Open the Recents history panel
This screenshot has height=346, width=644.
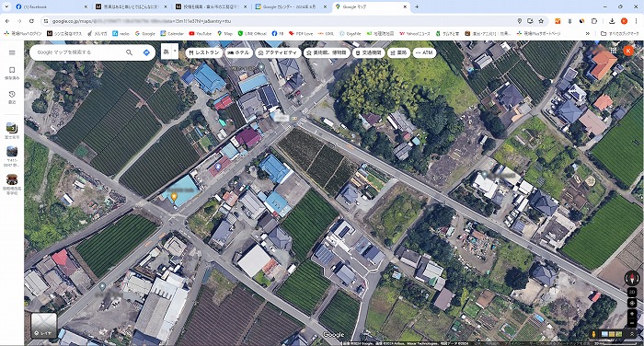tap(12, 97)
